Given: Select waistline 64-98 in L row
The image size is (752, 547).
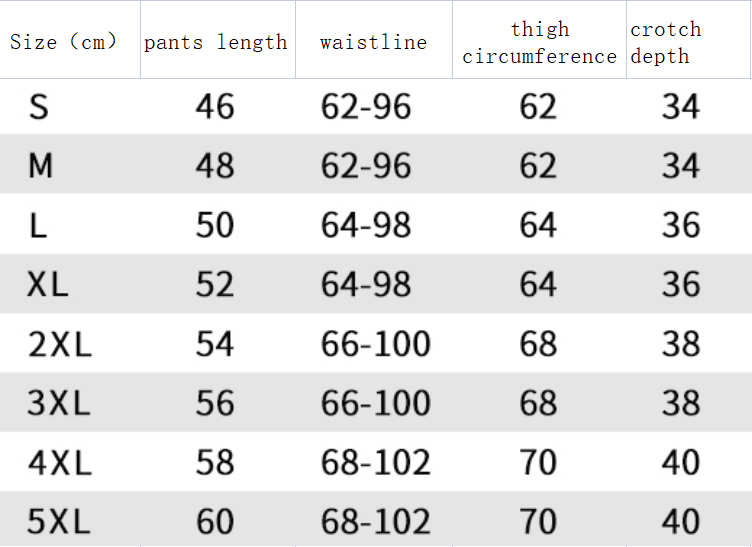Looking at the screenshot, I should (x=366, y=225).
